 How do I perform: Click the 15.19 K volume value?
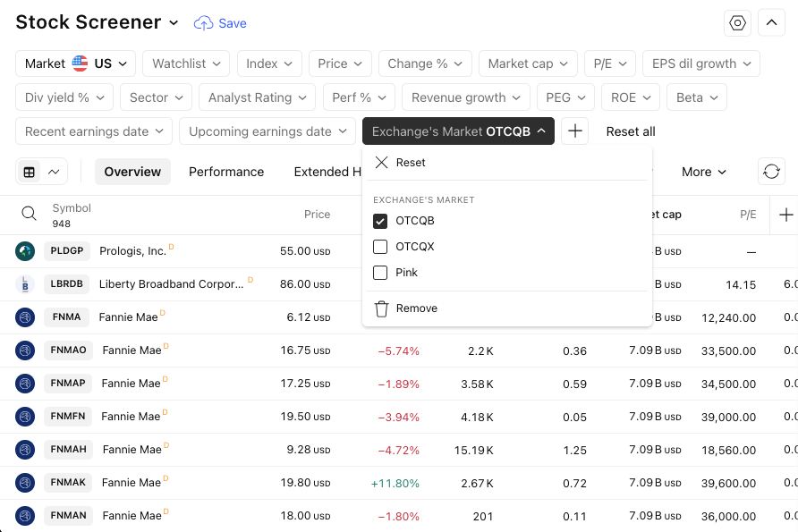click(x=474, y=450)
